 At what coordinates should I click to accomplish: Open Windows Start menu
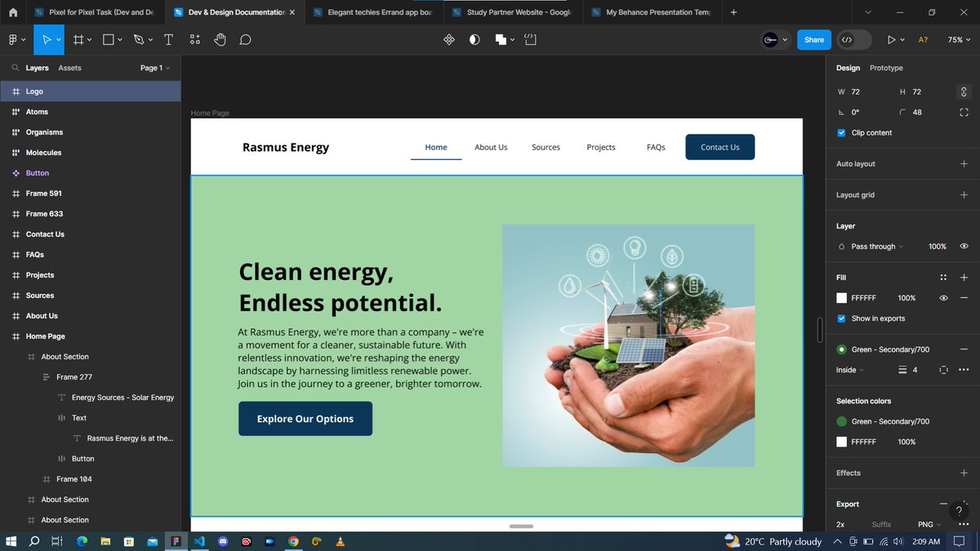pos(11,541)
